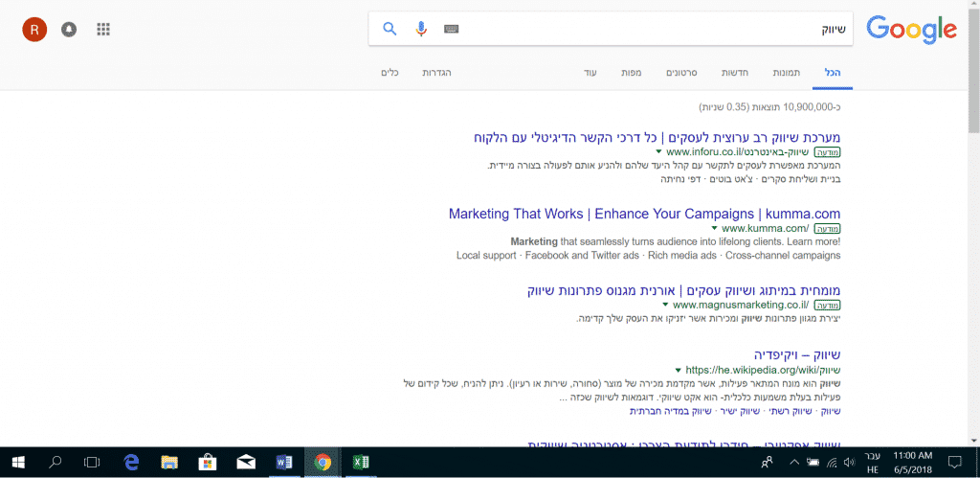Expand the arrow next to magnusmarketing.co.il URL
Viewport: 980px width, 478px height.
coord(665,306)
